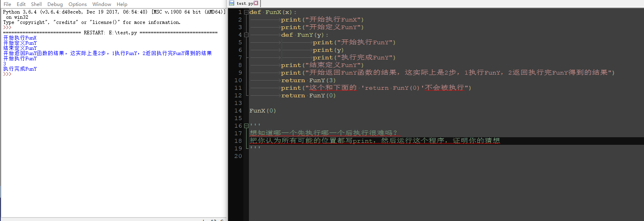Open the Window menu

(102, 4)
